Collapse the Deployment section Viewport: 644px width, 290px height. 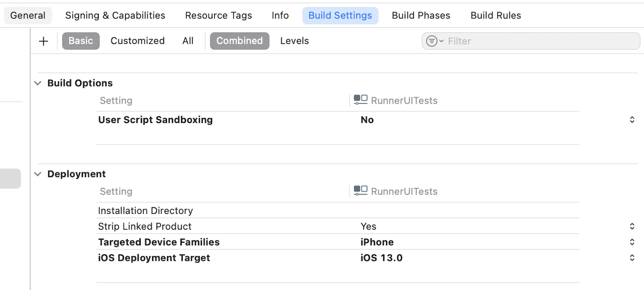pos(37,174)
